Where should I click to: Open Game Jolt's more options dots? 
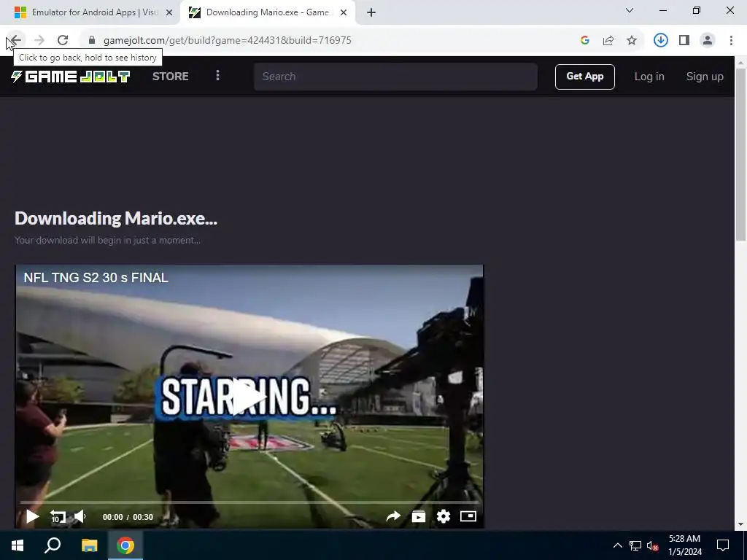point(217,76)
